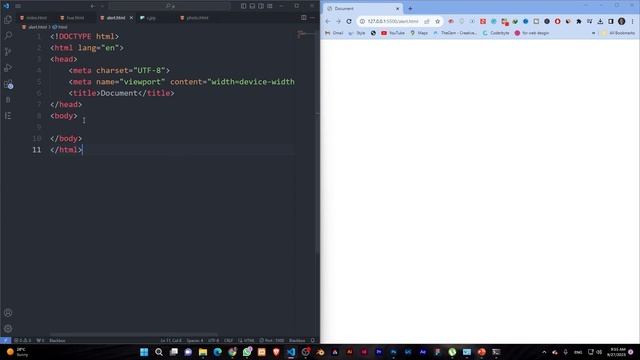Place cursor on the </head> line
The height and width of the screenshot is (360, 640).
(x=66, y=104)
